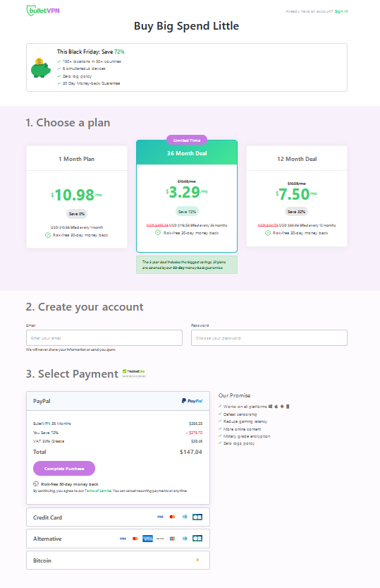
Task: Expand the Bitcoin payment option
Action: point(118,560)
